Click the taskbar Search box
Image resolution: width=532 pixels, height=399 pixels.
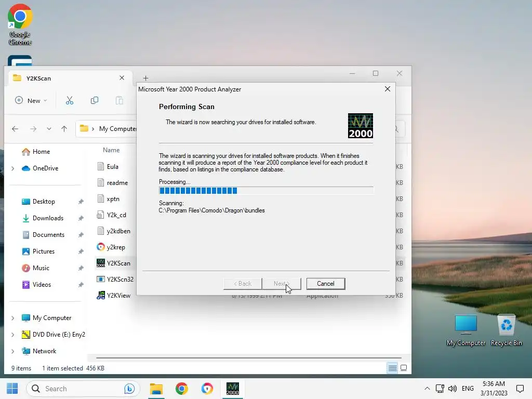pos(83,389)
